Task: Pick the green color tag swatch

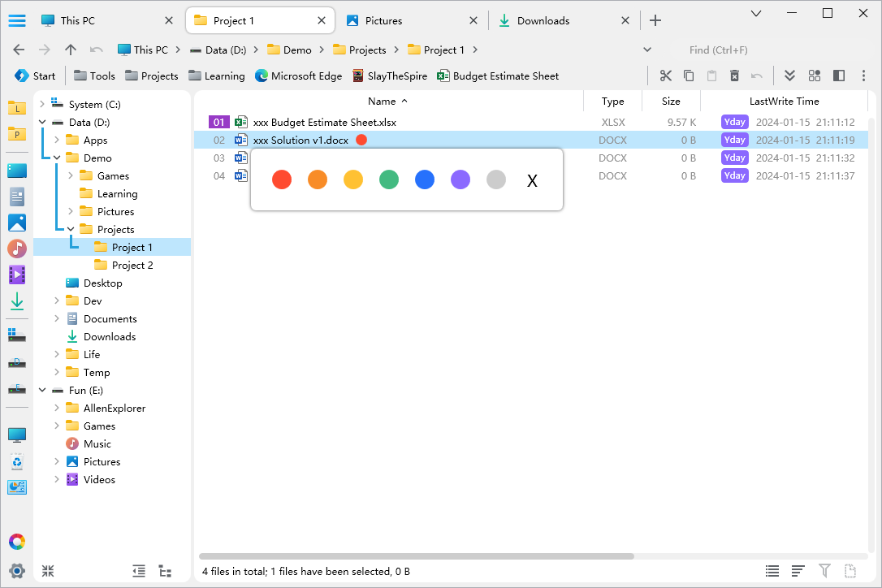Action: point(389,179)
